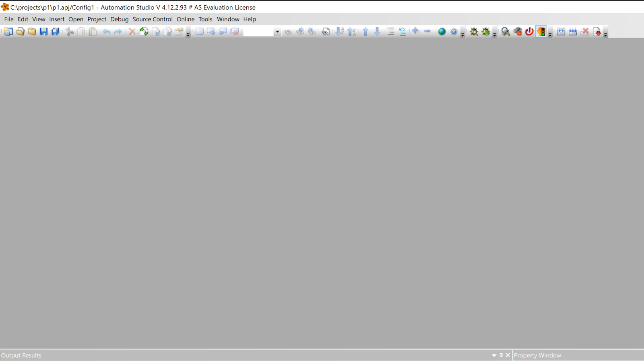Open the Source Control menu
This screenshot has height=361, width=644.
[153, 19]
